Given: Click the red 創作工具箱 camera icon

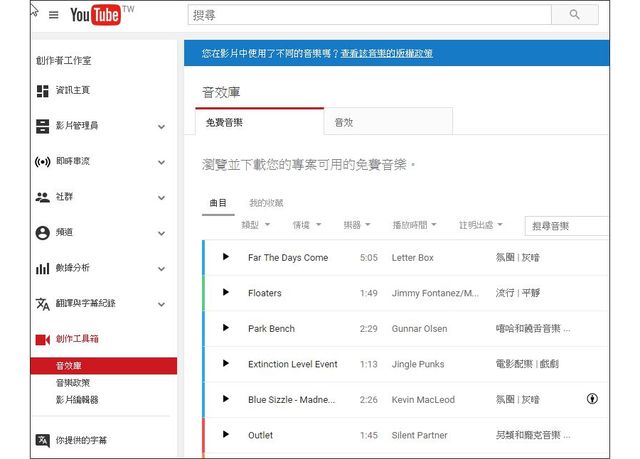Looking at the screenshot, I should tap(42, 339).
